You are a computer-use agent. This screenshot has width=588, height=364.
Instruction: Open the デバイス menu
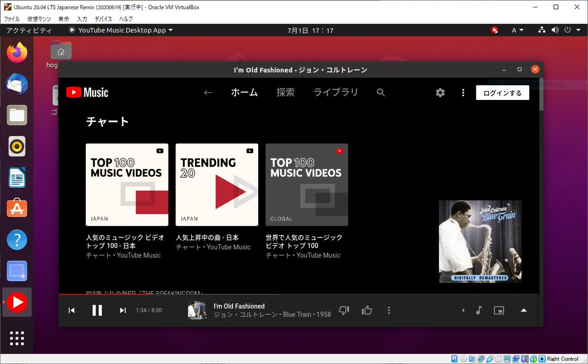point(103,19)
